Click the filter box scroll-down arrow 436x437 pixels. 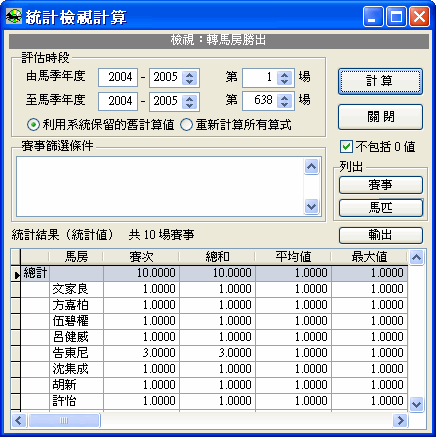[x=312, y=207]
